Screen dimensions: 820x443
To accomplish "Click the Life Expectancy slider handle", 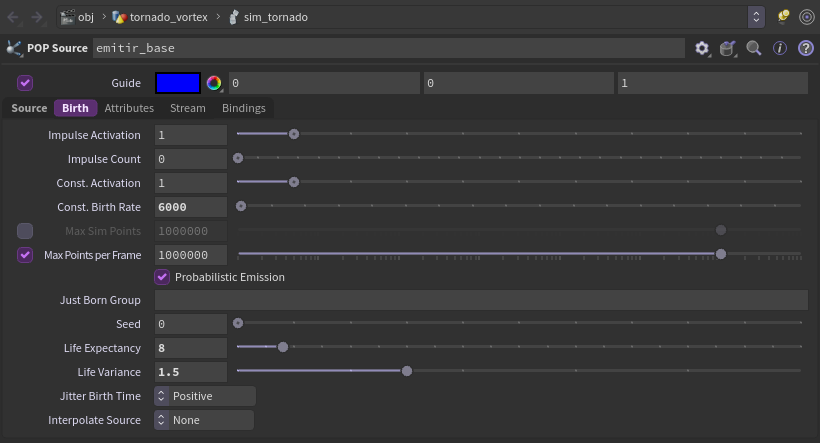I will click(283, 347).
